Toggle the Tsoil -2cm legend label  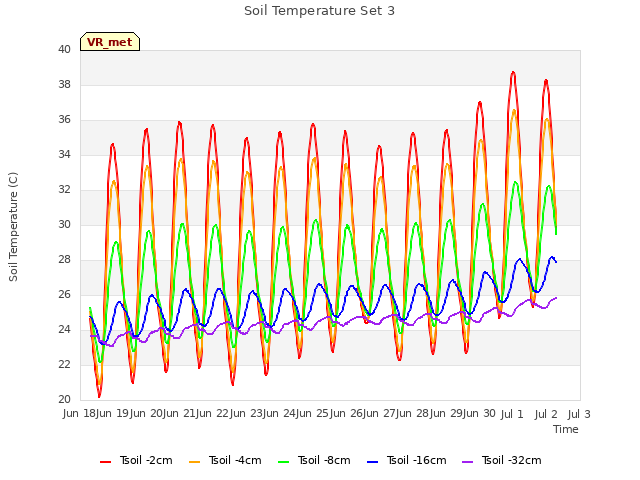pyautogui.click(x=146, y=460)
